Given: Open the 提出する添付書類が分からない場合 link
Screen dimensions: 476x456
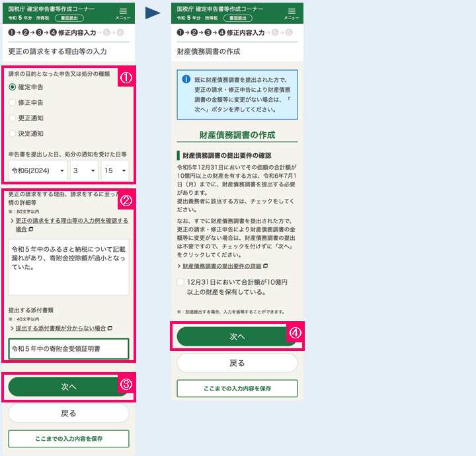Looking at the screenshot, I should (x=61, y=328).
